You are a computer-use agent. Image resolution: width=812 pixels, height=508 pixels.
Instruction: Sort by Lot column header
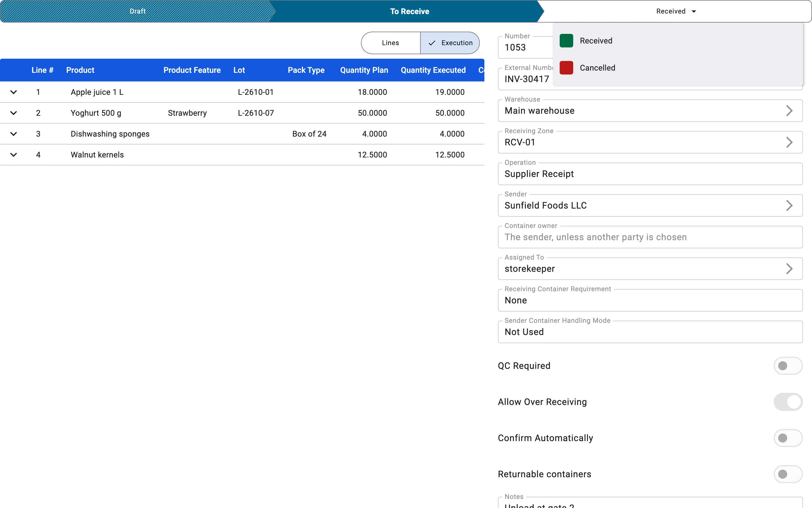point(239,70)
